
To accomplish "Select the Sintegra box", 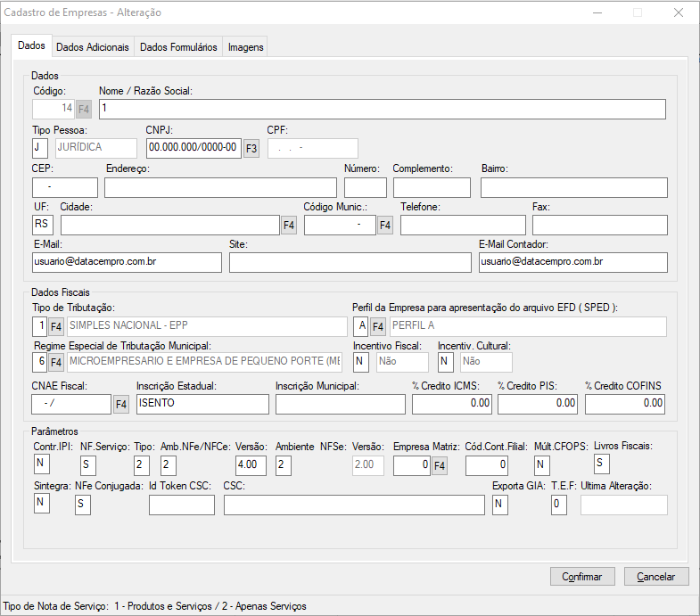I will point(42,503).
